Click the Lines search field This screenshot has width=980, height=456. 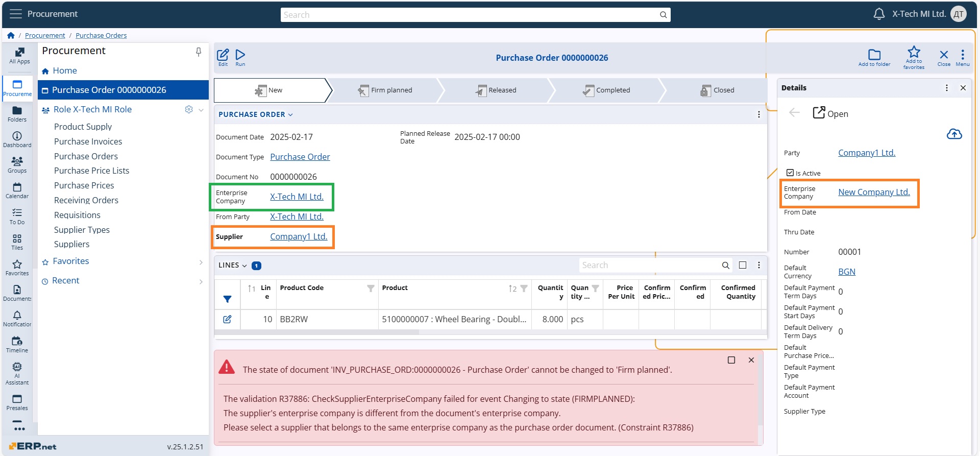point(649,266)
